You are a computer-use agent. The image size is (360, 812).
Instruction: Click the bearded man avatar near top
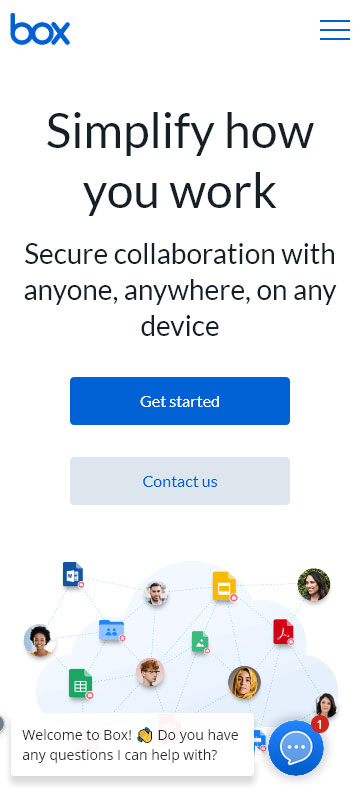(156, 593)
